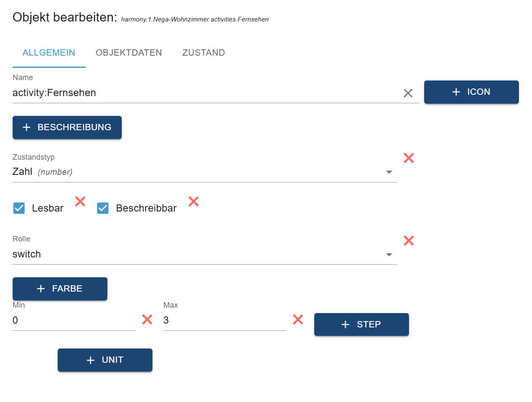
Task: Click the plus ICON button
Action: point(471,92)
